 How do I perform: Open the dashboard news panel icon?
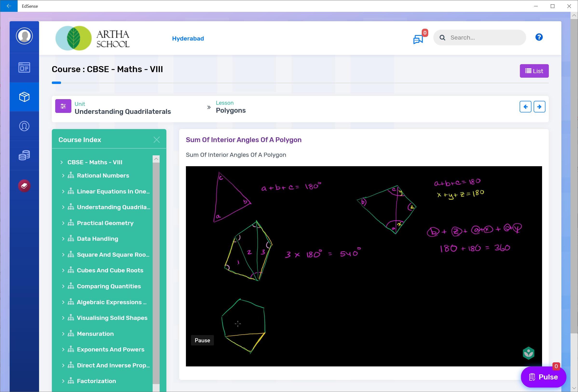(x=24, y=67)
